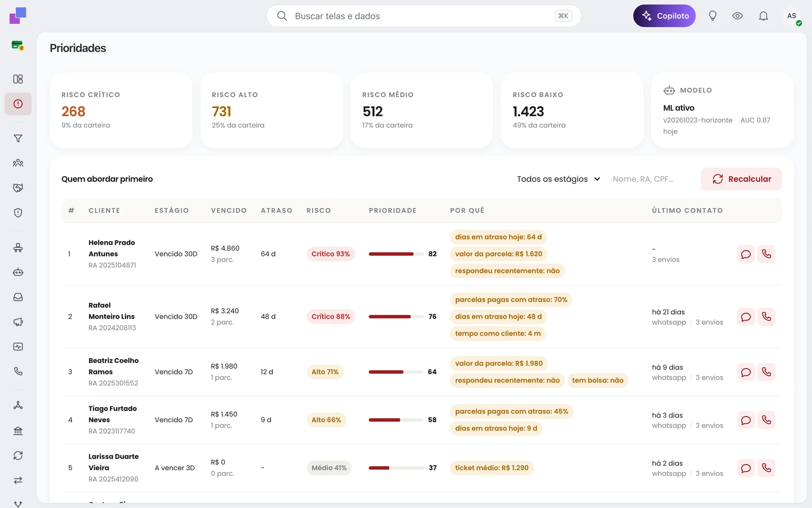The image size is (812, 508).
Task: Open the funnel filter sidebar icon
Action: [18, 139]
